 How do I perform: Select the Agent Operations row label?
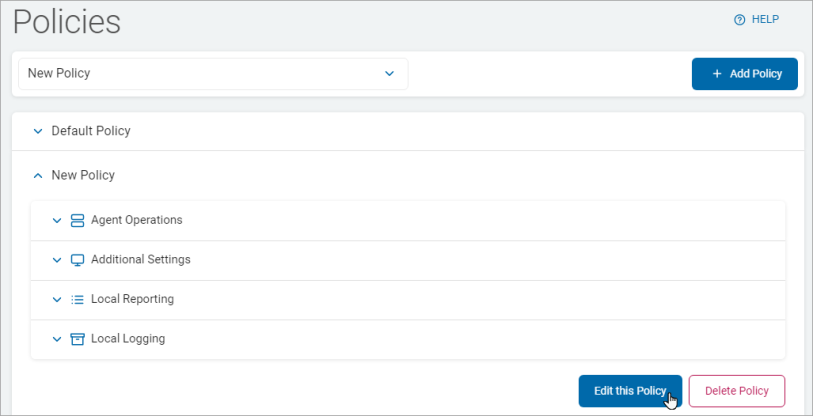coord(136,220)
